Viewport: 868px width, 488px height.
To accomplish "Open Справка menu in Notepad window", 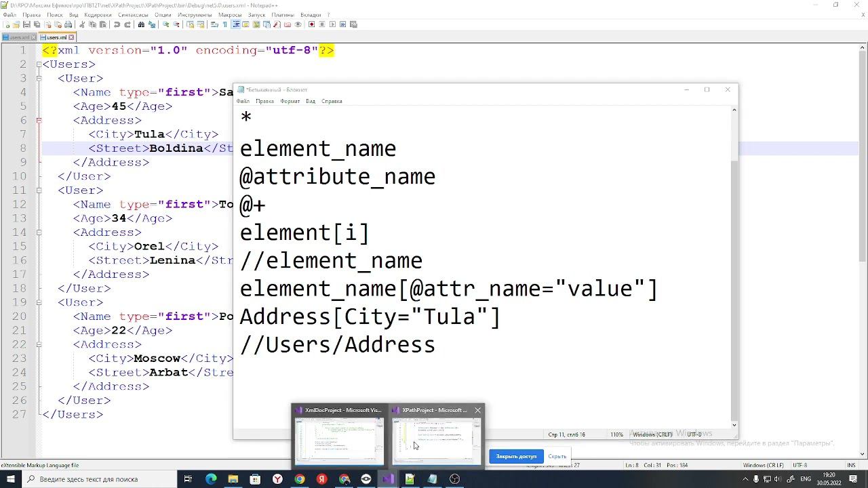I will pos(332,101).
